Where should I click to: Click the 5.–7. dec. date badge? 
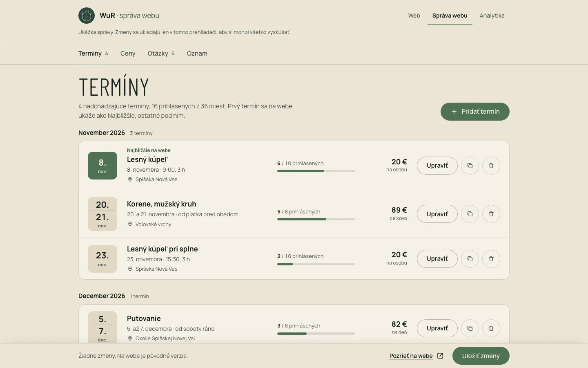[x=102, y=328]
